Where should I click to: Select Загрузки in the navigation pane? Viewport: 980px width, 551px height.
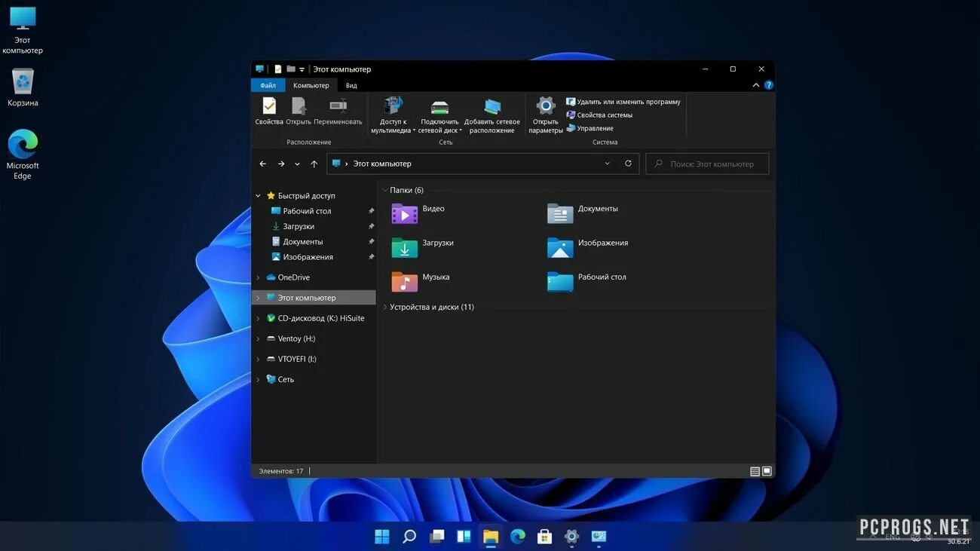pos(299,226)
